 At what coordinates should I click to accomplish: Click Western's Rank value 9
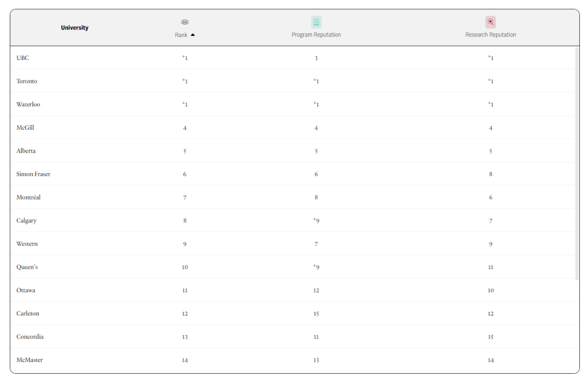tap(185, 244)
